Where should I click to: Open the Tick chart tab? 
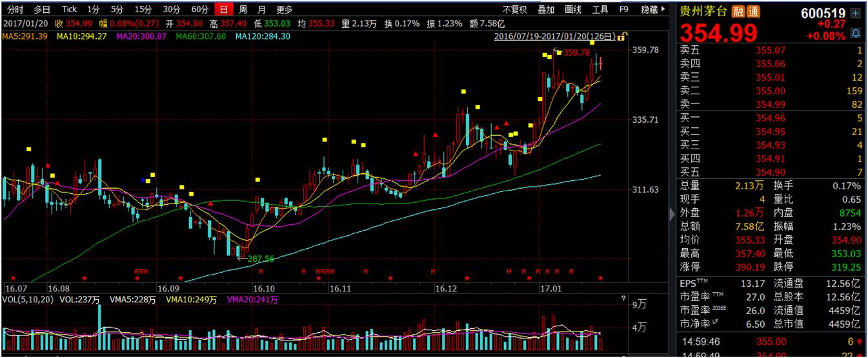click(x=69, y=10)
